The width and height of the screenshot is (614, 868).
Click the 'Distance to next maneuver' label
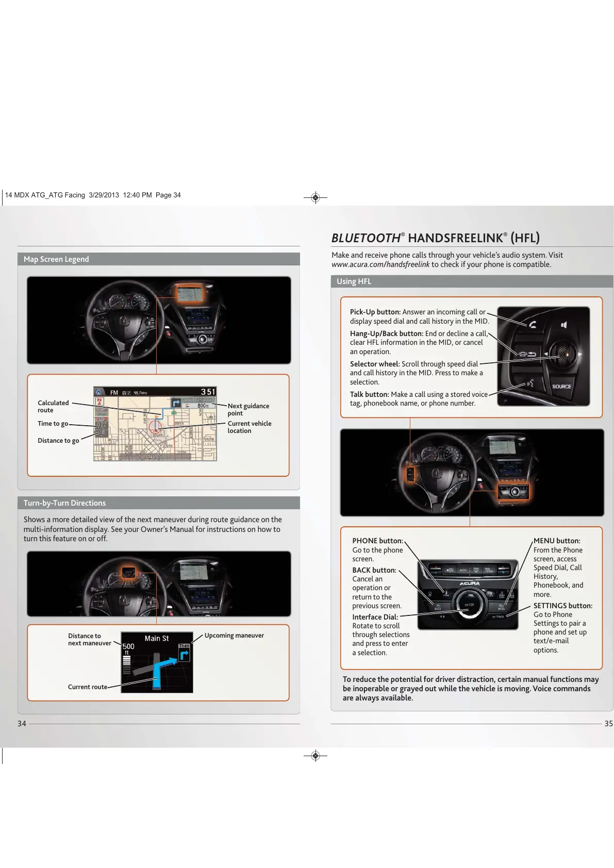tap(90, 640)
